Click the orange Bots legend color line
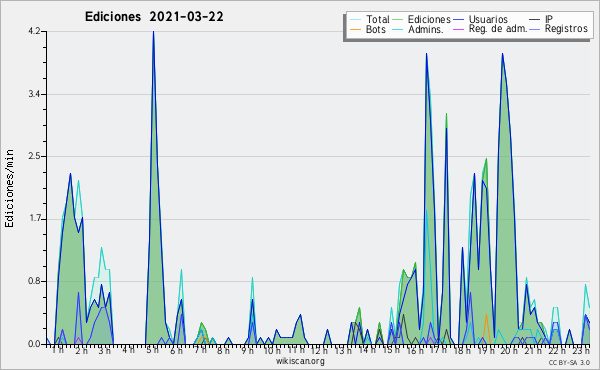 click(355, 29)
